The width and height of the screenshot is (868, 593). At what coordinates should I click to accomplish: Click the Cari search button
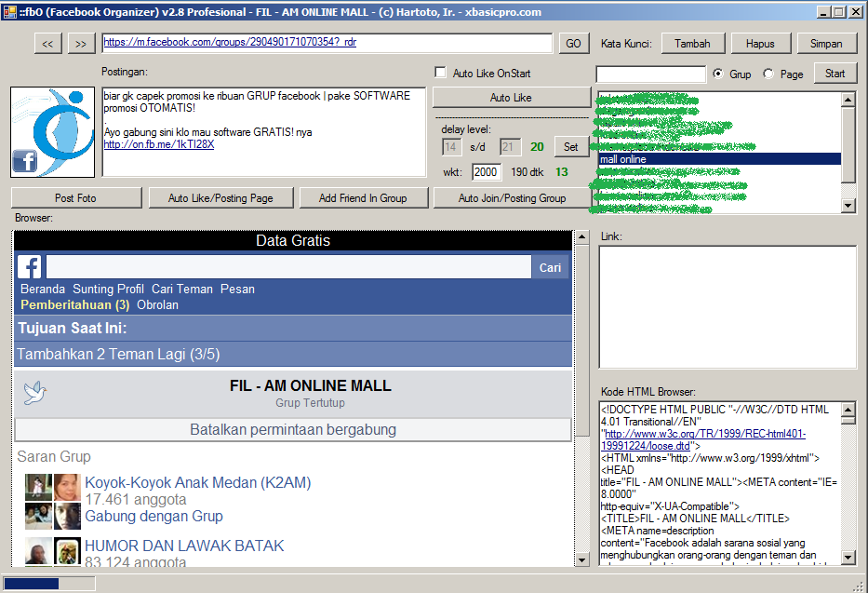550,267
